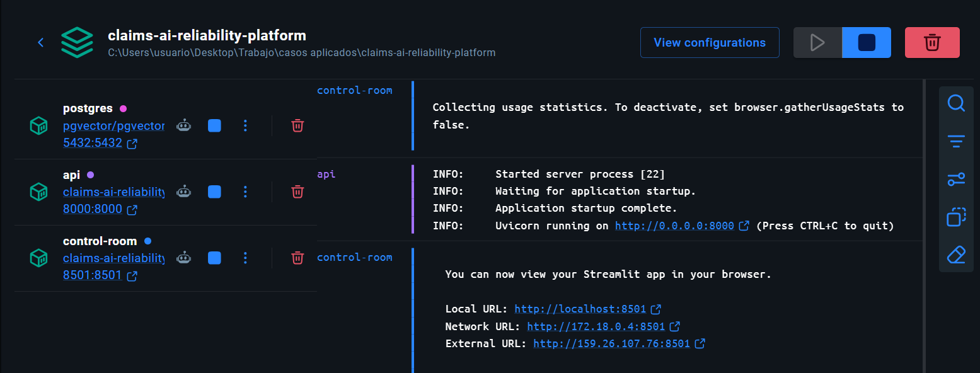Screen dimensions: 980x373
Task: Copy logs using the copy icon
Action: click(x=956, y=217)
